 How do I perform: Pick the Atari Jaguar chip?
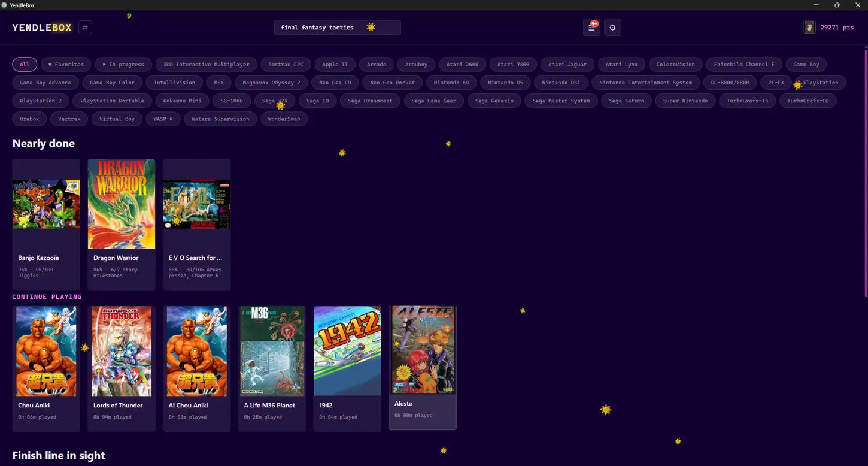[567, 65]
